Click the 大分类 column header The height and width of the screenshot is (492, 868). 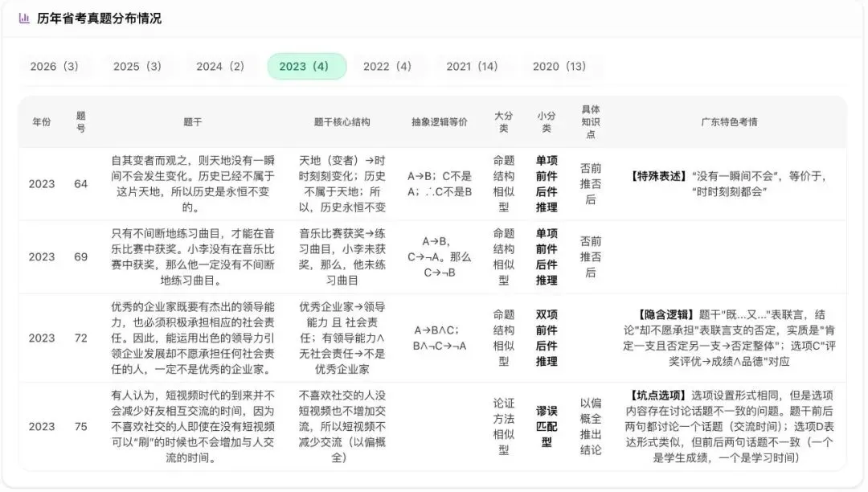(x=504, y=121)
